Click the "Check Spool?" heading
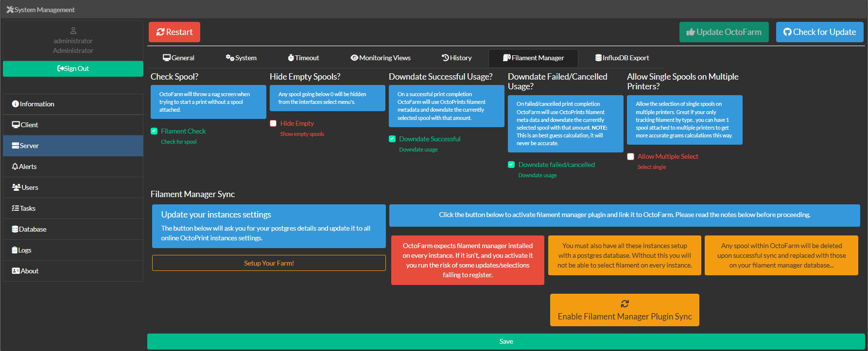Screen dimensions: 868x351 coord(174,77)
